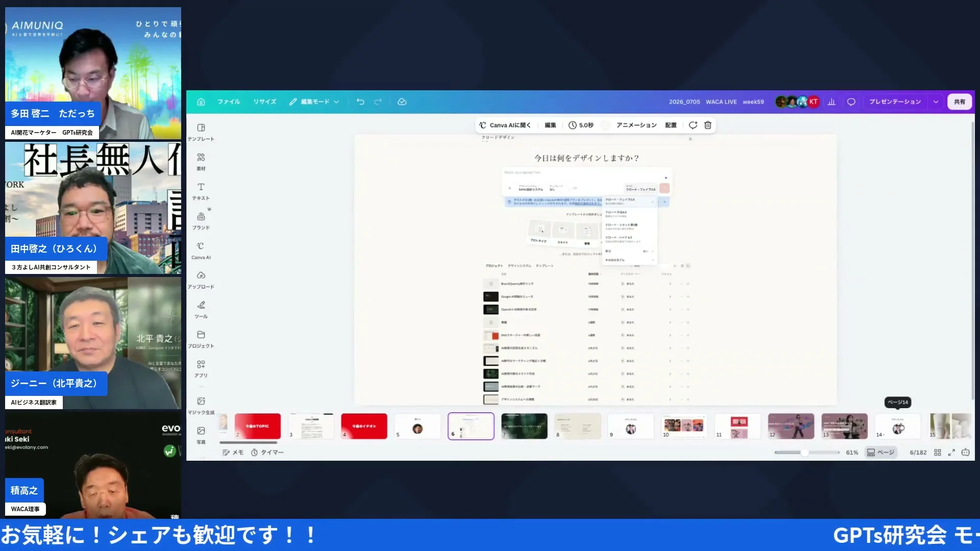This screenshot has width=980, height=551.
Task: Click the assistant icon bottom right
Action: tap(965, 453)
